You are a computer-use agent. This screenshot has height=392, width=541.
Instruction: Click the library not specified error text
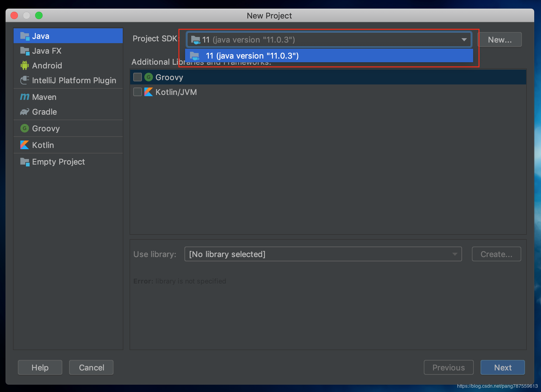[x=180, y=281]
